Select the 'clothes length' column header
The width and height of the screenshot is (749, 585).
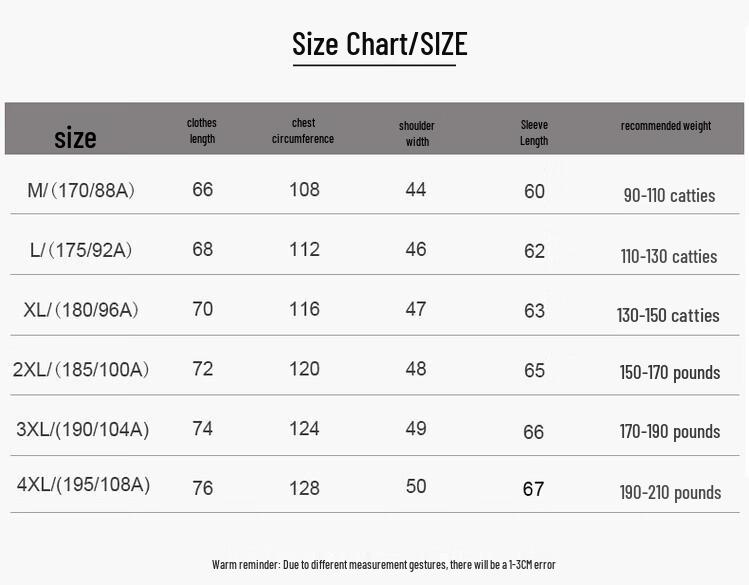(x=202, y=131)
